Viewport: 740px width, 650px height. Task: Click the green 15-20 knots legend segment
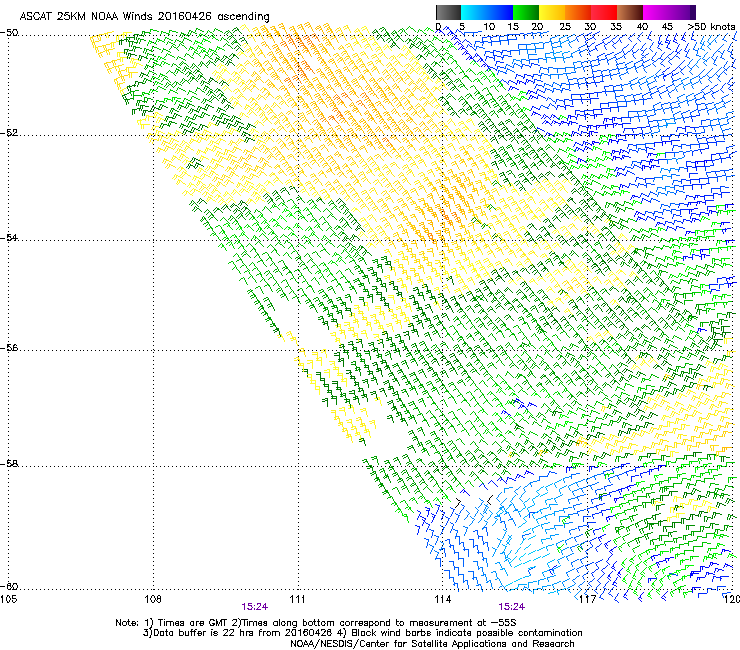tap(526, 12)
